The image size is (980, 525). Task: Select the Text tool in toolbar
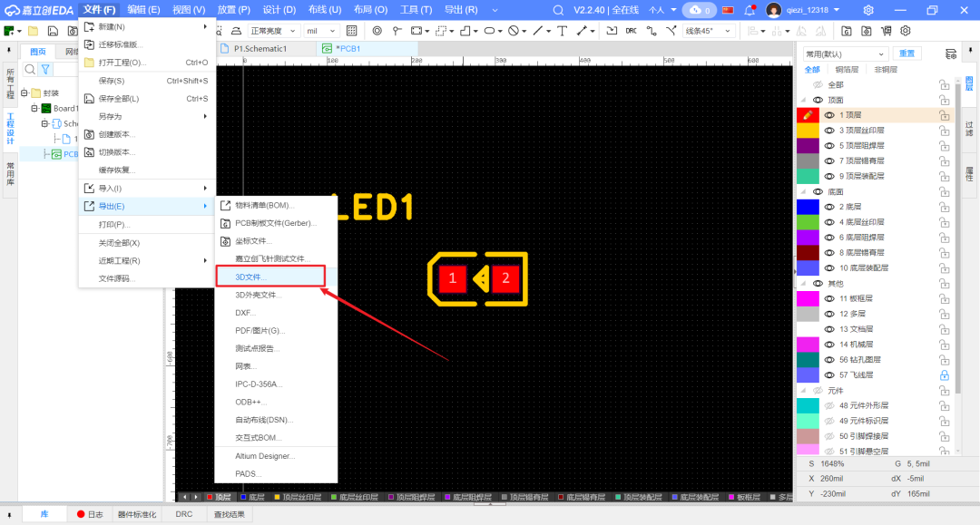pyautogui.click(x=562, y=31)
